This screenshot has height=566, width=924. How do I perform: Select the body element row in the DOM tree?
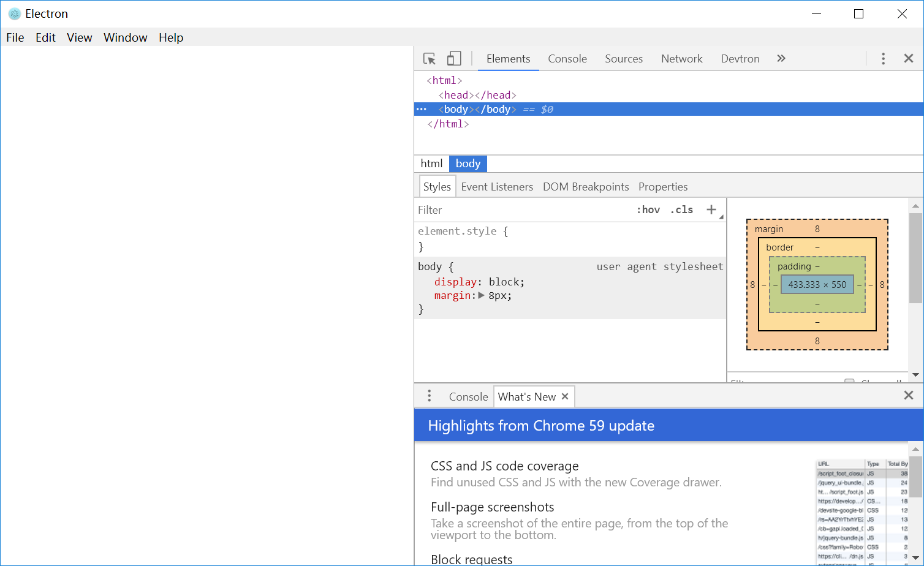tap(668, 109)
